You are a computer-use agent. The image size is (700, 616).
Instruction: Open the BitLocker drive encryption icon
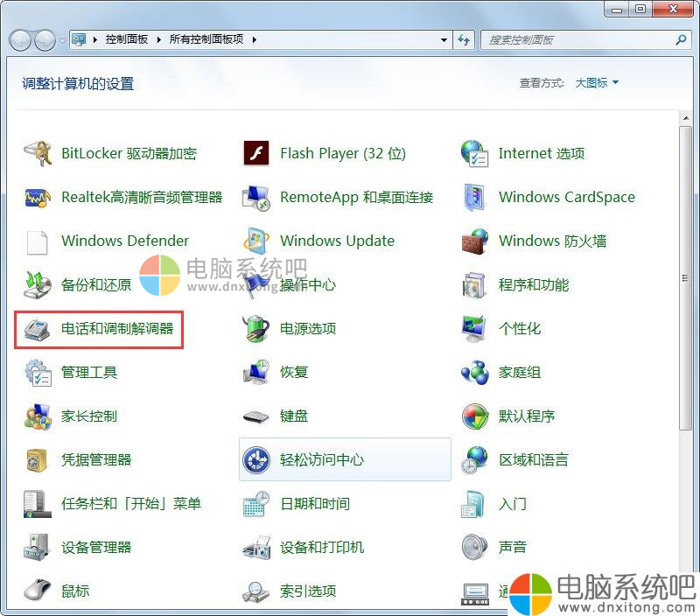38,153
